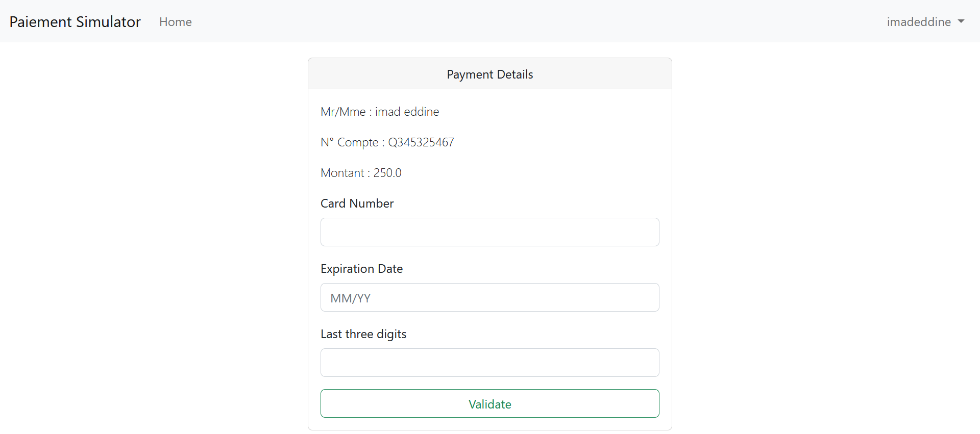Click the Expiration Date label

(361, 269)
